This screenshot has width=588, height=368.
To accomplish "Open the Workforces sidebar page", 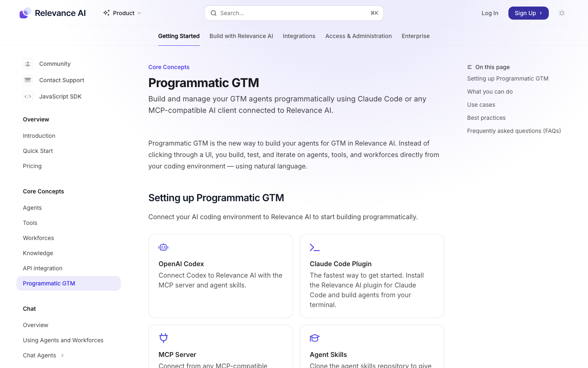I will click(x=38, y=238).
